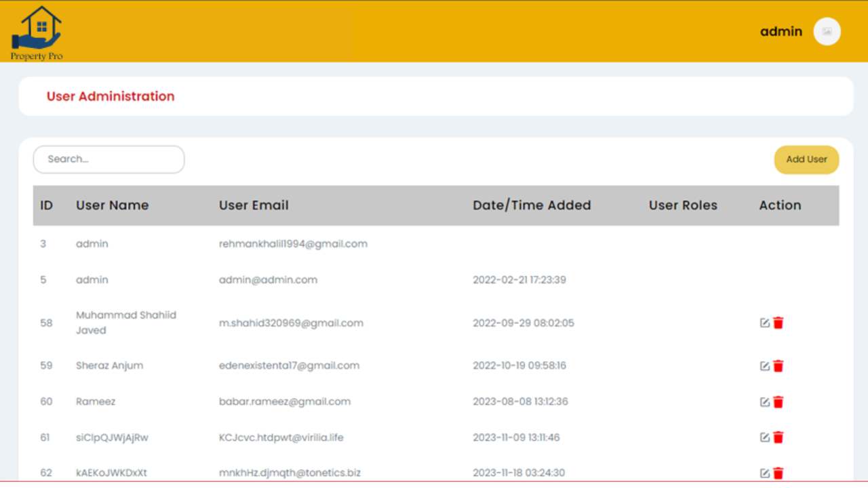
Task: Focus the Search input field
Action: click(x=108, y=159)
